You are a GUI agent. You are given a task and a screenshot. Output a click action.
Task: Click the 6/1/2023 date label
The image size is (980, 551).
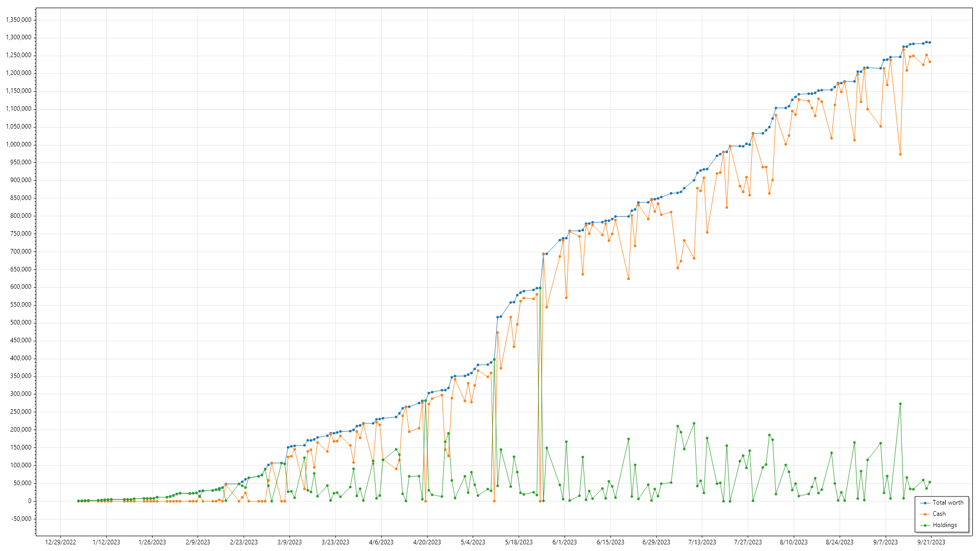coord(565,542)
